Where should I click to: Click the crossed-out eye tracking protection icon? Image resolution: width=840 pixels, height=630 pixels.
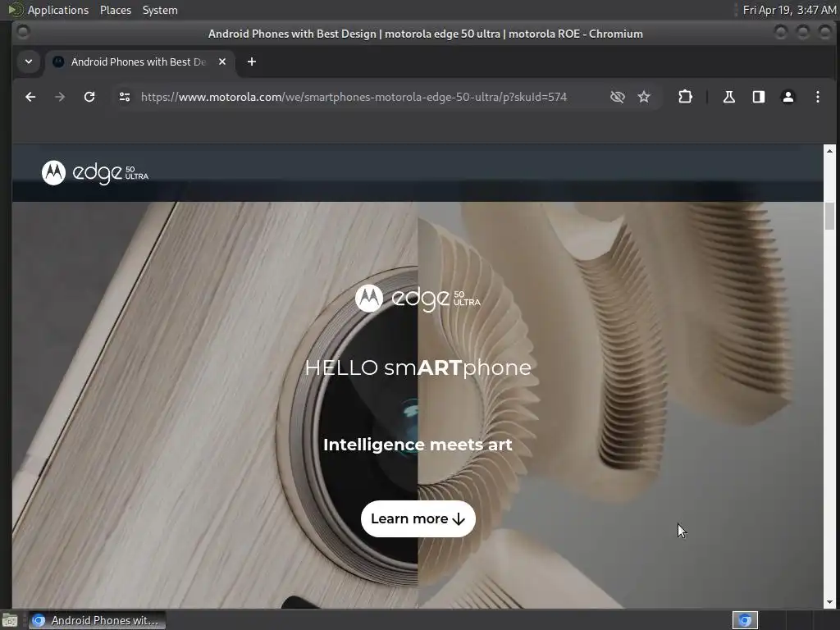click(618, 97)
